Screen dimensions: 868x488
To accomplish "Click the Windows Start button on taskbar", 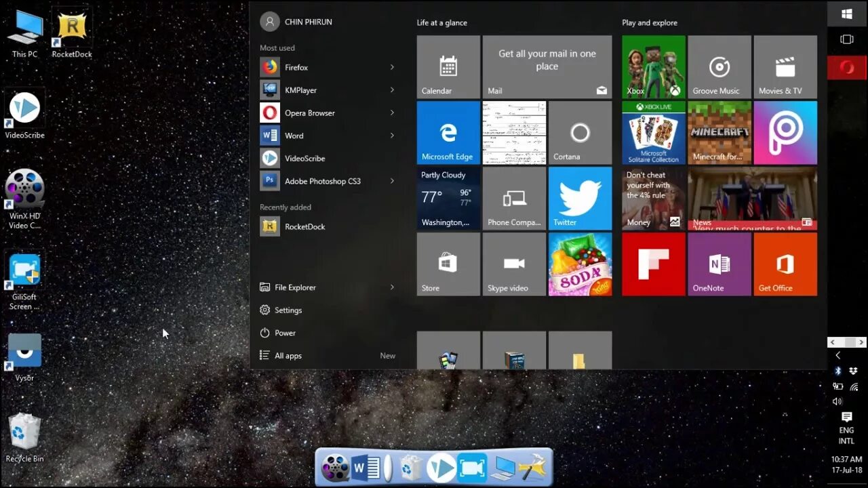I will click(847, 14).
